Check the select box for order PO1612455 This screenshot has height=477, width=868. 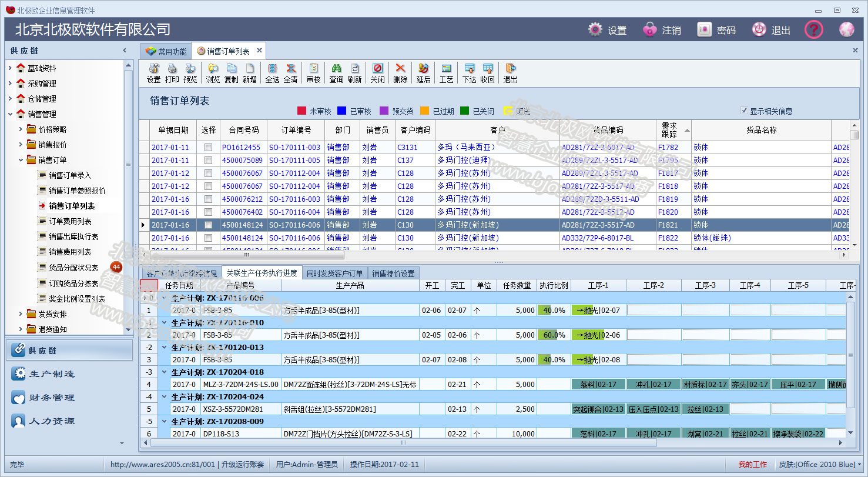(x=208, y=148)
